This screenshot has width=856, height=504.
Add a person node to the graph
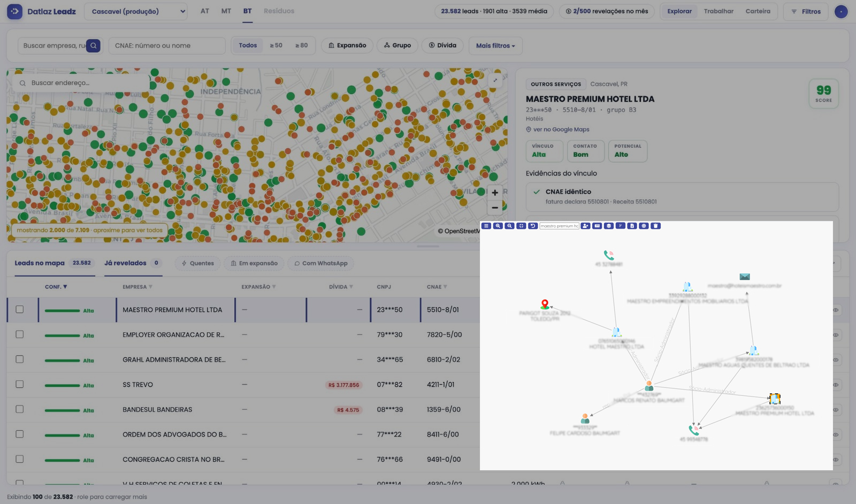click(585, 226)
